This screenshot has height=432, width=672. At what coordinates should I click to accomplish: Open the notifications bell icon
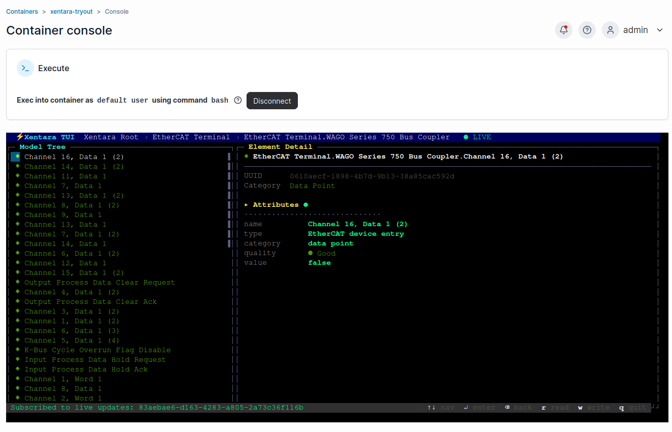coord(564,30)
